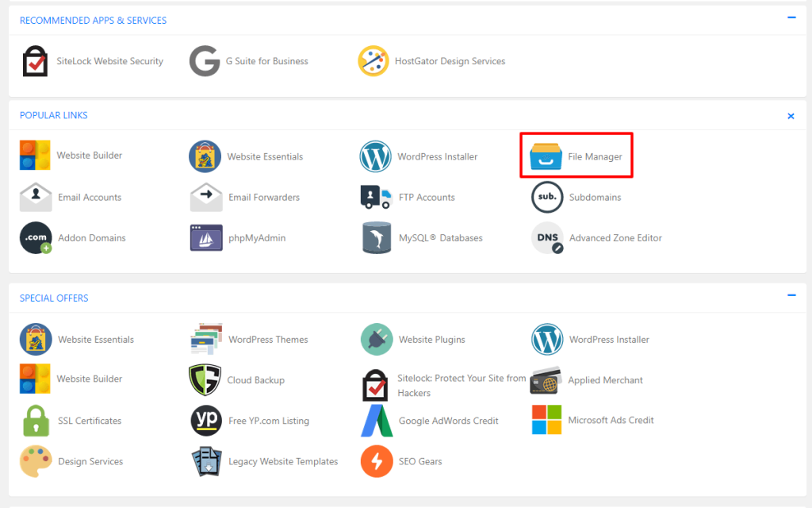Click the Website Plugins plug icon
The height and width of the screenshot is (508, 812).
[377, 339]
